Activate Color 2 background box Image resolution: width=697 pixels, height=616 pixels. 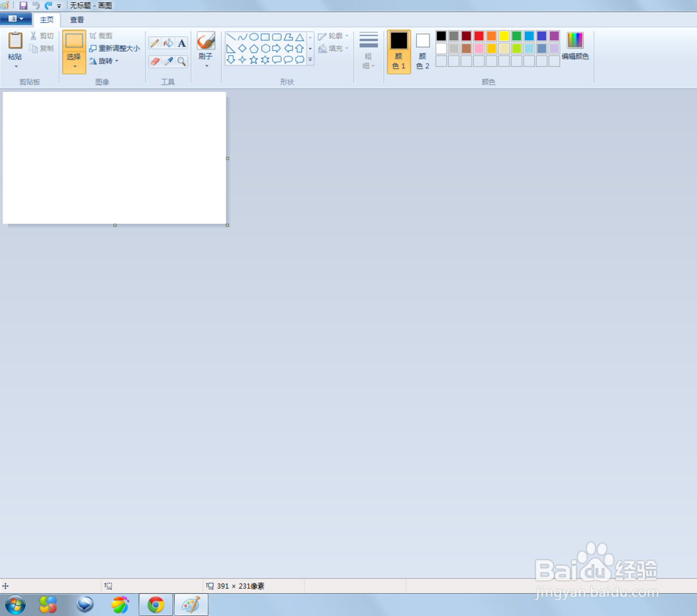click(x=423, y=52)
